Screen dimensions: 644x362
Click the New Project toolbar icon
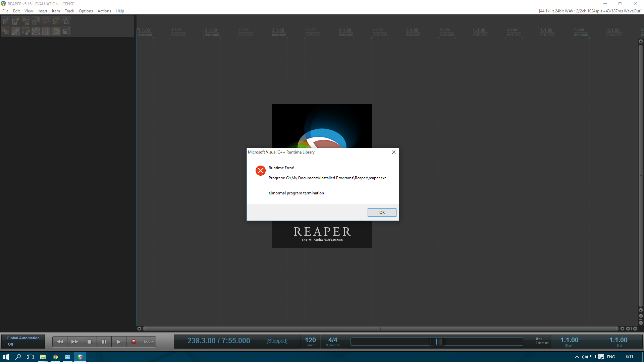tap(6, 21)
